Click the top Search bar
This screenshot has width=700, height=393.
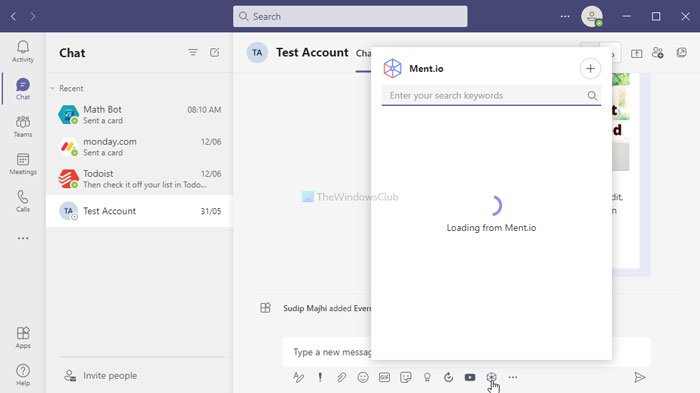350,17
